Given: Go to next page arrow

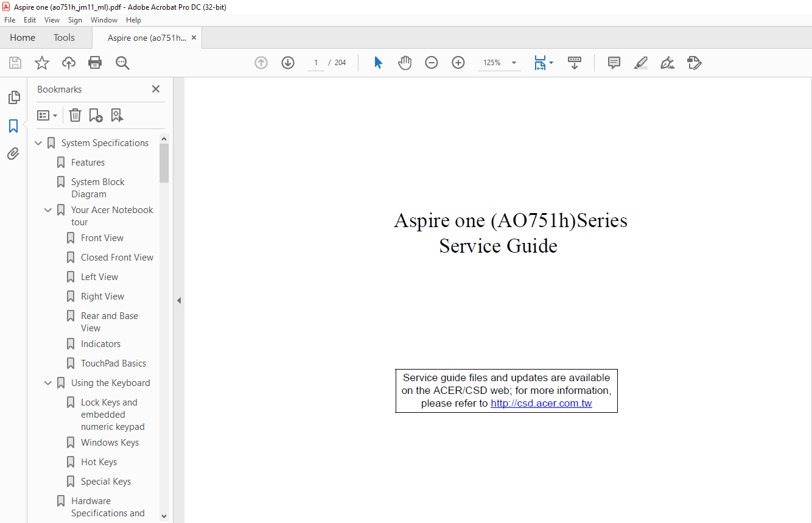Looking at the screenshot, I should point(288,63).
